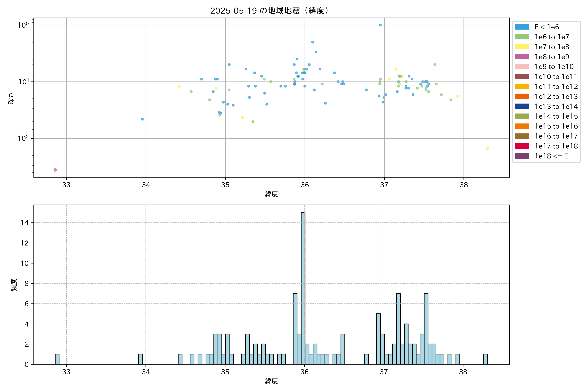Click the purple data point at scatter bottom-left
This screenshot has height=392, width=588.
(55, 170)
